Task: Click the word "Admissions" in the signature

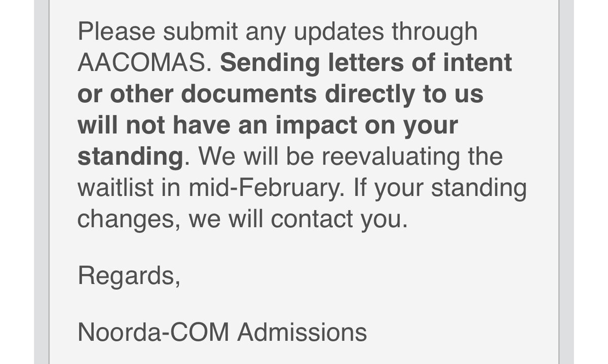Action: click(x=302, y=333)
